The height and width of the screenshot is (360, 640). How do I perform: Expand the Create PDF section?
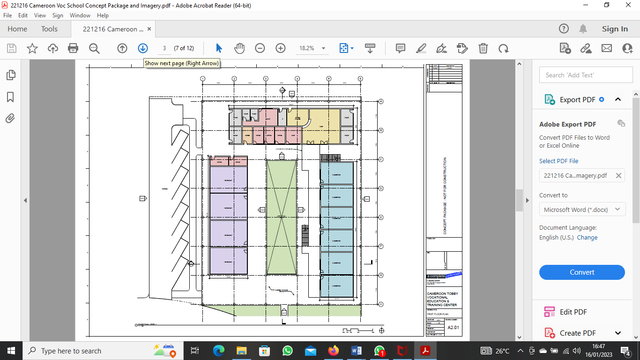pyautogui.click(x=618, y=333)
